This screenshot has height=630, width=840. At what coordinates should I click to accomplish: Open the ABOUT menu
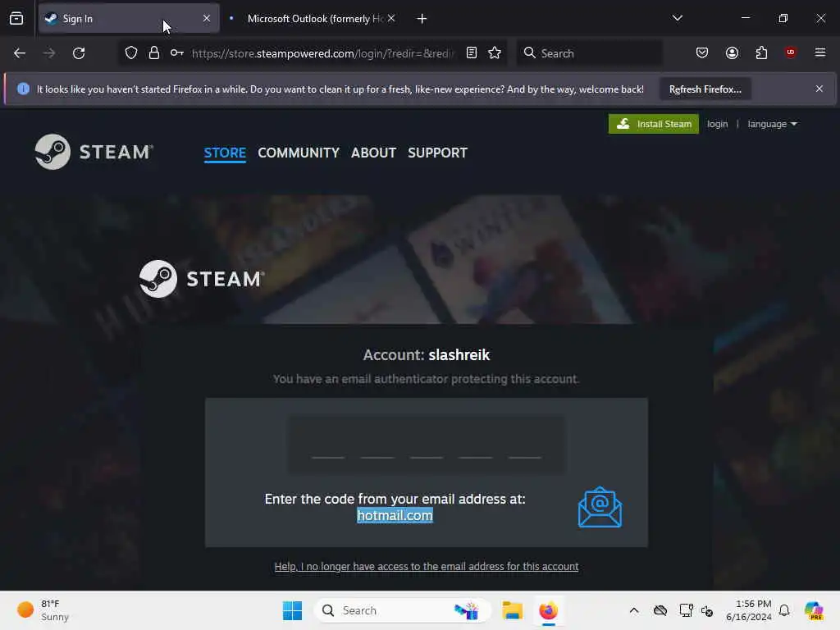[373, 153]
